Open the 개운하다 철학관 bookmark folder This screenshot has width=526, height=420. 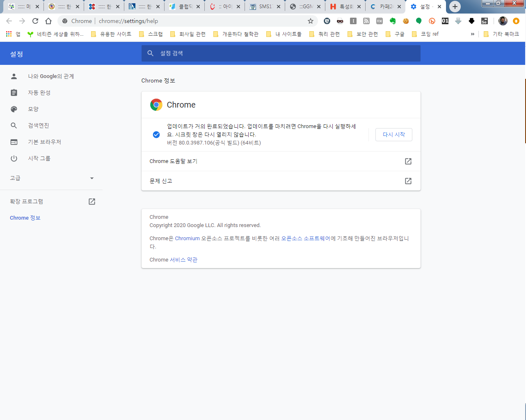pos(236,34)
